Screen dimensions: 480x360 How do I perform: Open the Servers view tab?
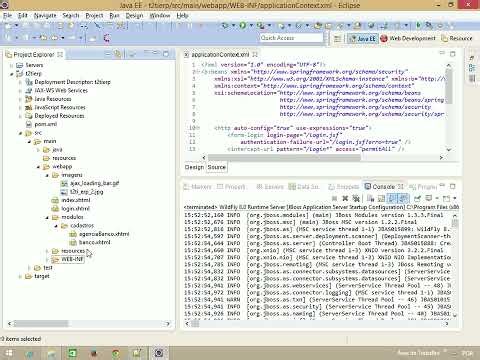[270, 187]
